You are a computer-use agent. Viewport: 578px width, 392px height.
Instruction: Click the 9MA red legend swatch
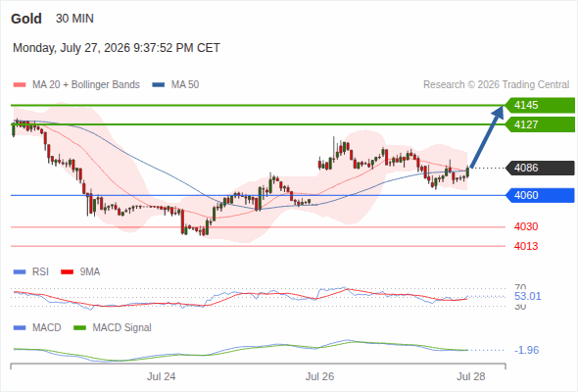[67, 272]
